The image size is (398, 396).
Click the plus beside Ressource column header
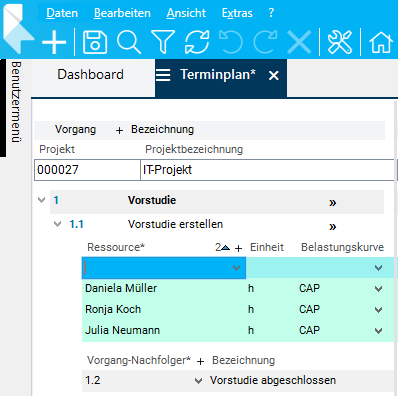point(238,248)
